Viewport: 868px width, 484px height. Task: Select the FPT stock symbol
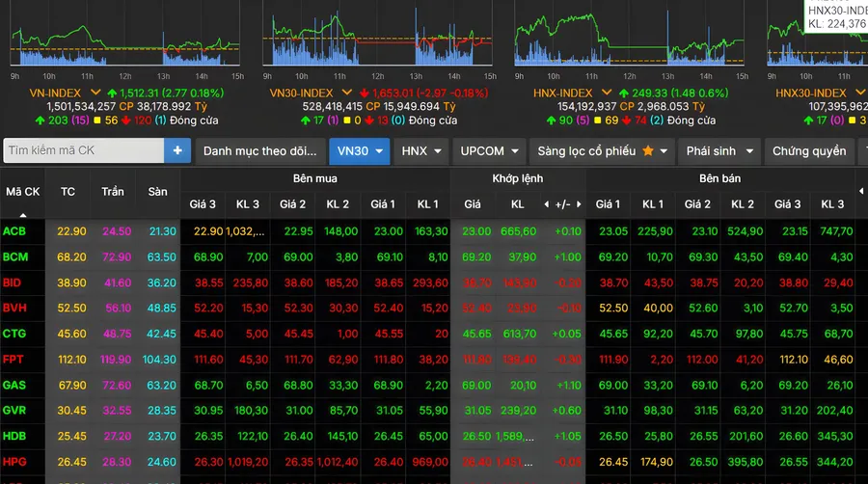[x=13, y=359]
